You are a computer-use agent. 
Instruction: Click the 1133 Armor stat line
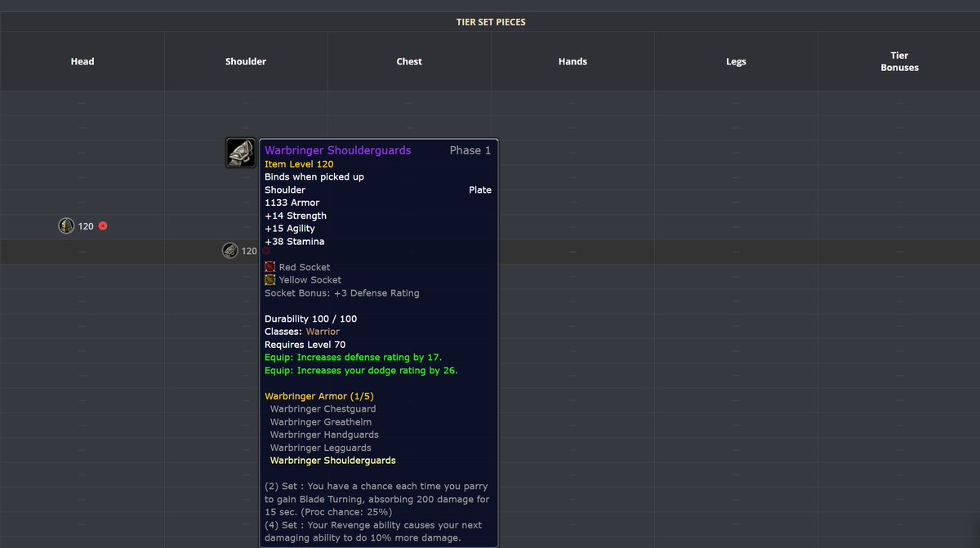[x=292, y=203]
